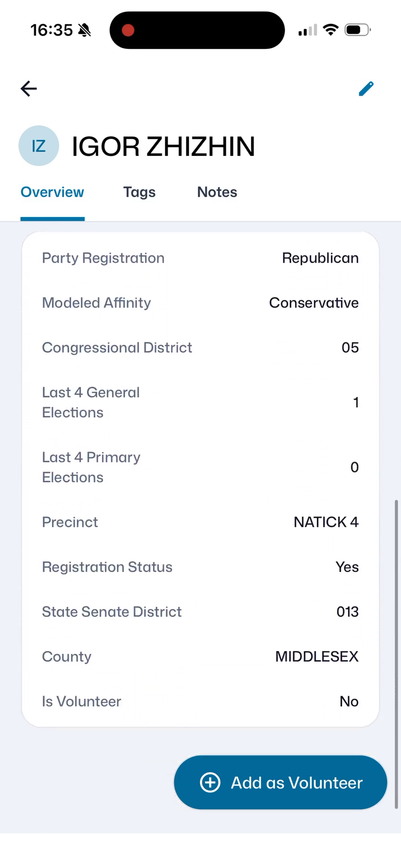
Task: Tap the Is Volunteer No row
Action: (200, 702)
